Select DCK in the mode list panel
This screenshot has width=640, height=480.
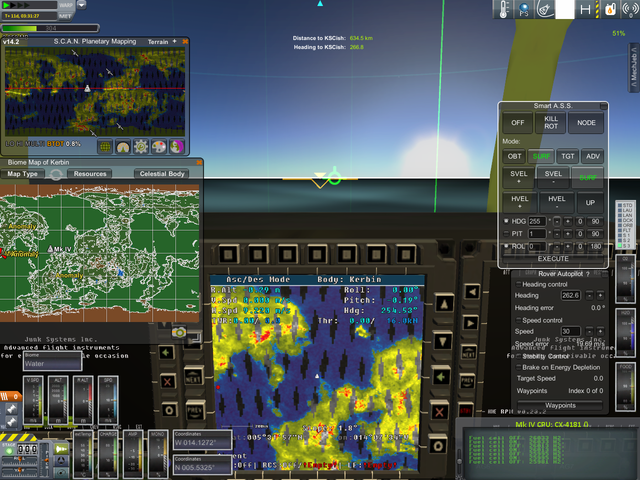tap(625, 220)
